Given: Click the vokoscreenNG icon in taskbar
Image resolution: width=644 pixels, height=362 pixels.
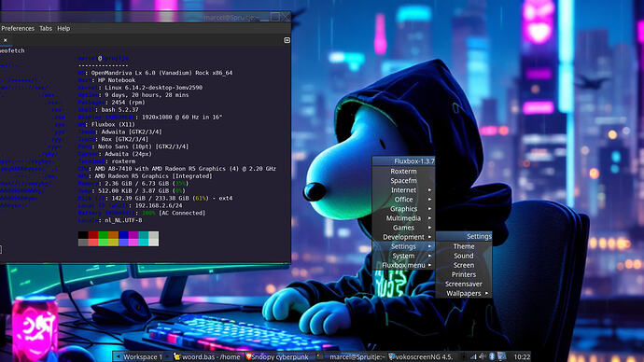Looking at the screenshot, I should (x=392, y=356).
